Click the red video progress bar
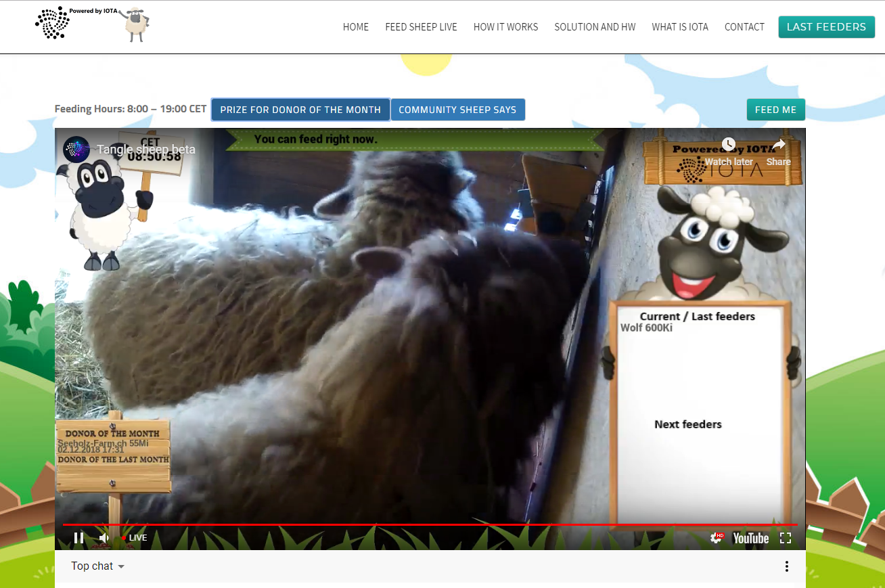The height and width of the screenshot is (588, 885). (430, 524)
